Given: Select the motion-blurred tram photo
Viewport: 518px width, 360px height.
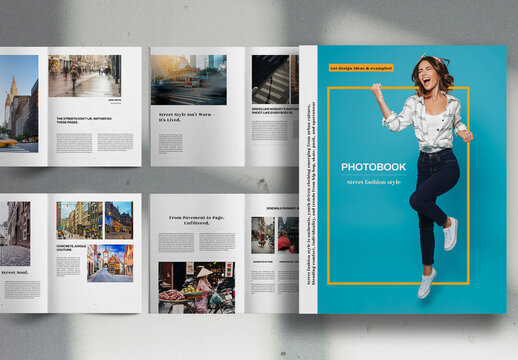Looking at the screenshot, I should point(189,80).
